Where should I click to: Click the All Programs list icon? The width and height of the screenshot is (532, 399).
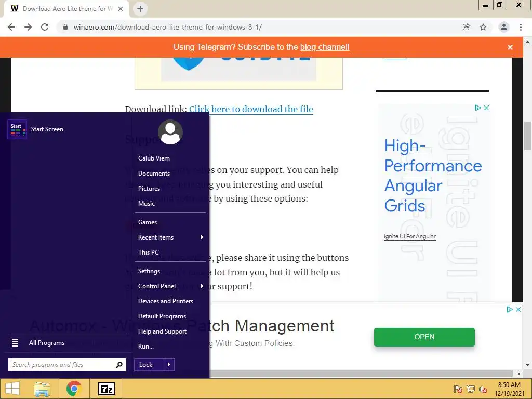[14, 343]
